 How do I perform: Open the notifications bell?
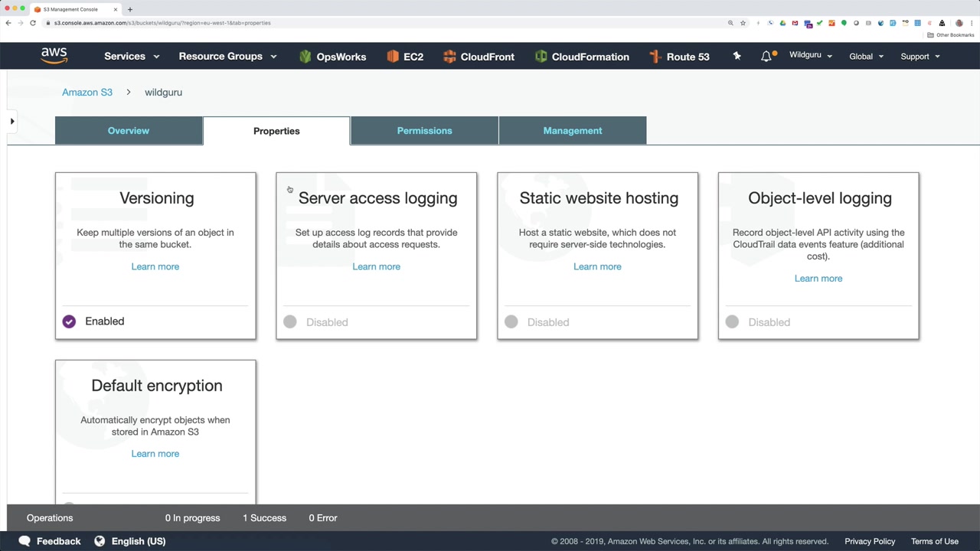click(766, 56)
